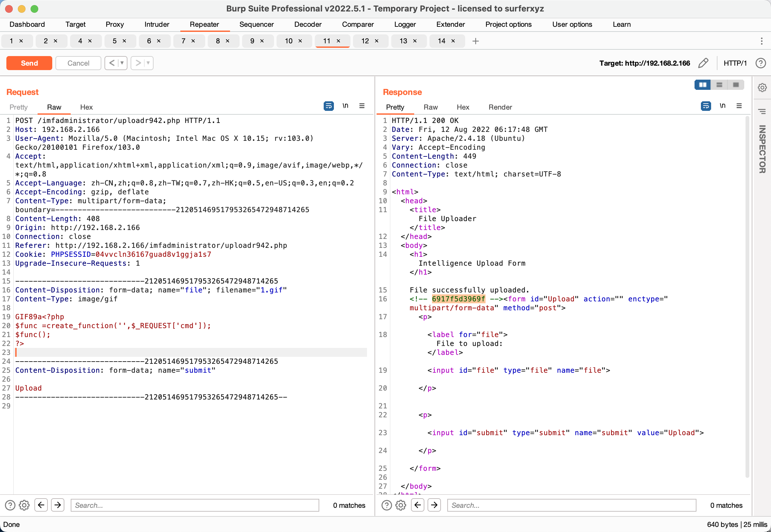Click the filename 1.gif in request
Viewport: 771px width, 532px height.
coord(271,290)
